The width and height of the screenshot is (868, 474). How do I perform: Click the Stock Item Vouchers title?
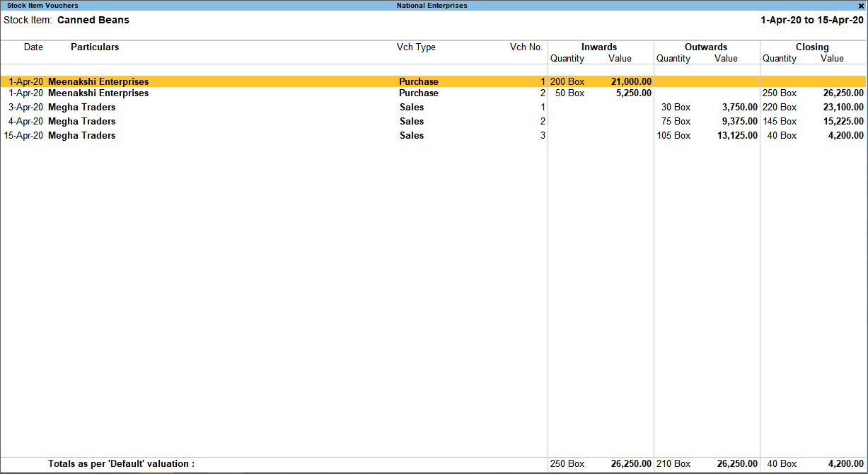click(42, 6)
